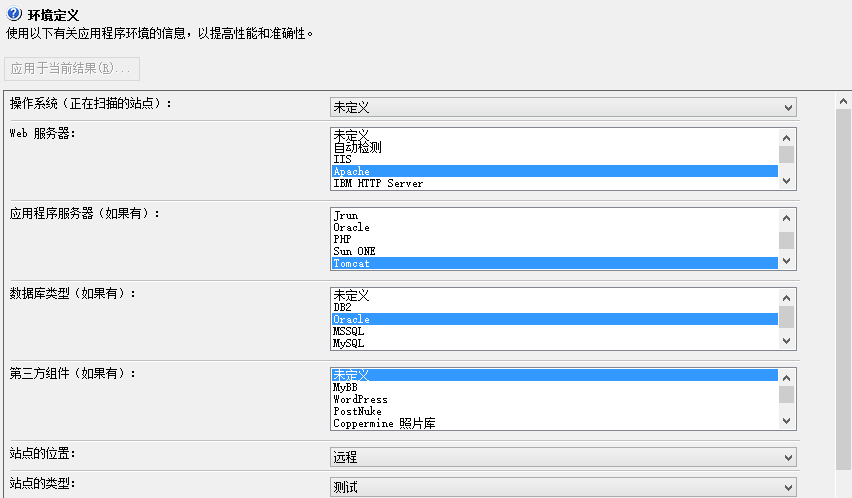Click the blue help icon beside 环境定义
Viewport: 852px width, 498px height.
(x=14, y=14)
